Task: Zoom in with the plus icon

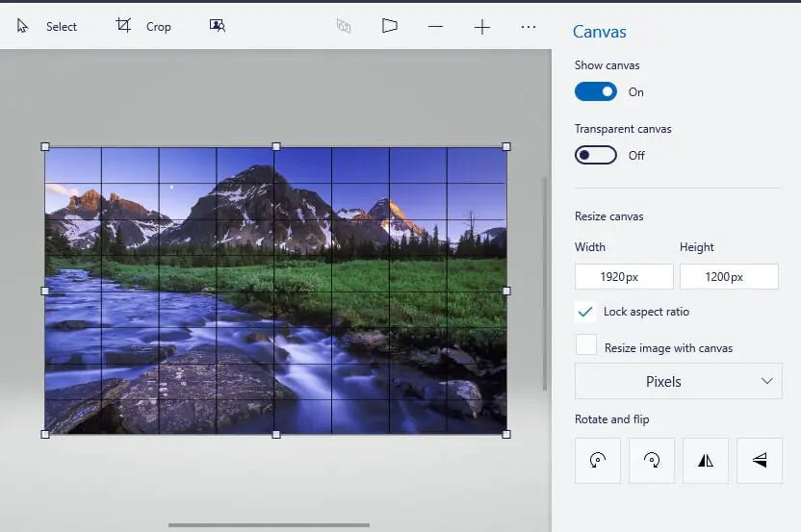Action: [x=482, y=27]
